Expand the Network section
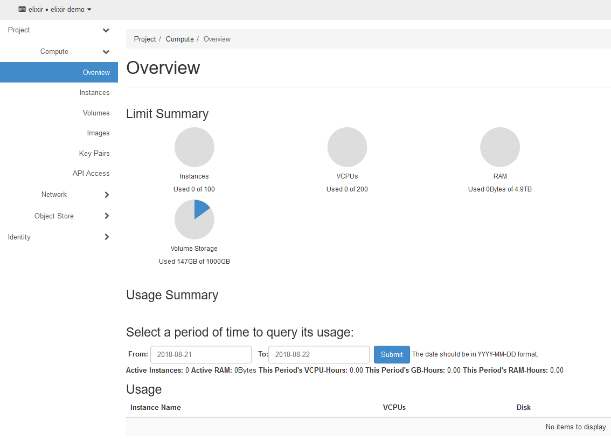The height and width of the screenshot is (439, 611). coord(106,194)
